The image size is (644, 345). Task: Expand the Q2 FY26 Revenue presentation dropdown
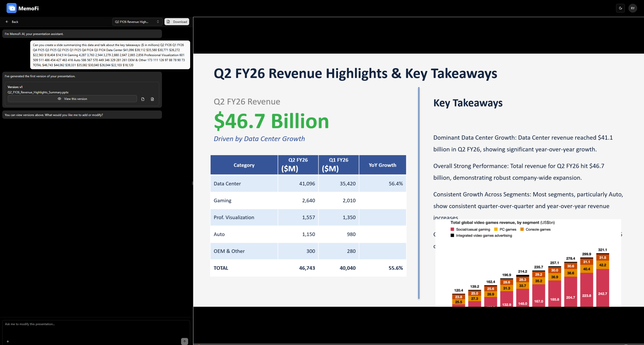(x=137, y=22)
